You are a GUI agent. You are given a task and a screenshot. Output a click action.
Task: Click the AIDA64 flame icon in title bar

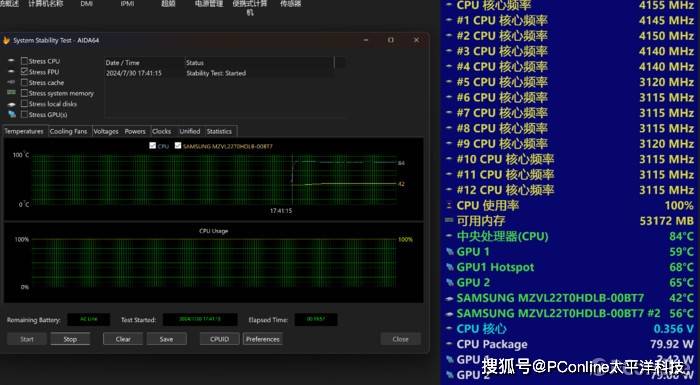(6, 40)
